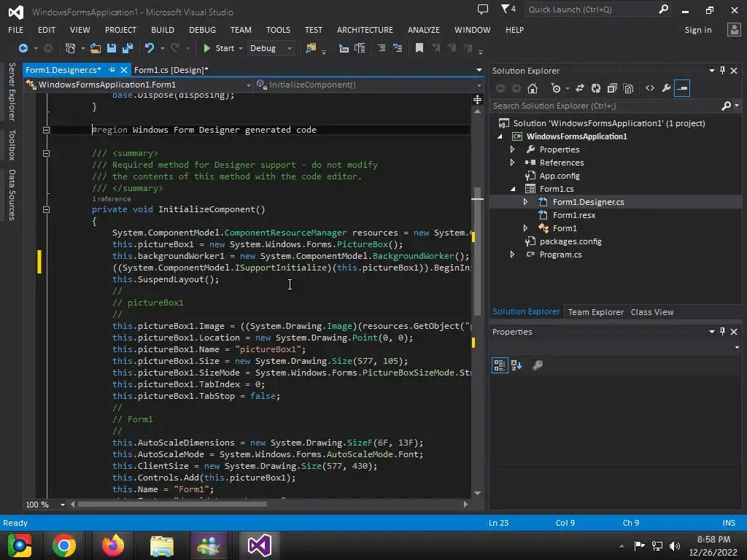Click the Find in Files toolbar icon
This screenshot has width=747, height=560.
[311, 48]
